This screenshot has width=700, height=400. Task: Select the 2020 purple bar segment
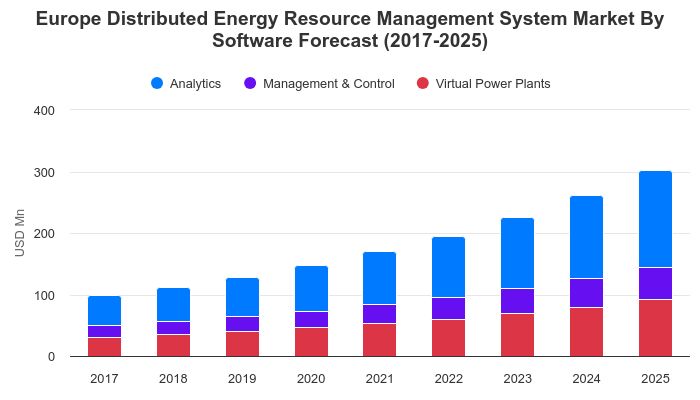coord(311,320)
